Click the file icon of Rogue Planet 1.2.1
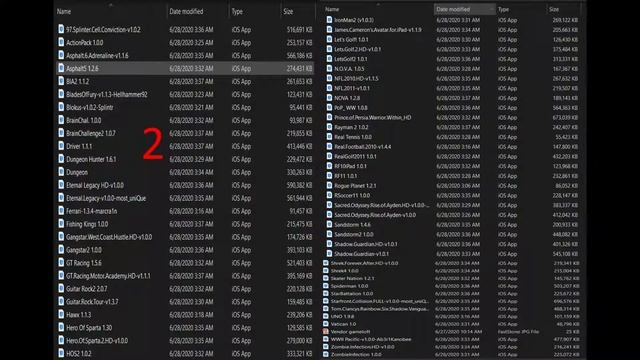This screenshot has height=360, width=640. [x=329, y=185]
